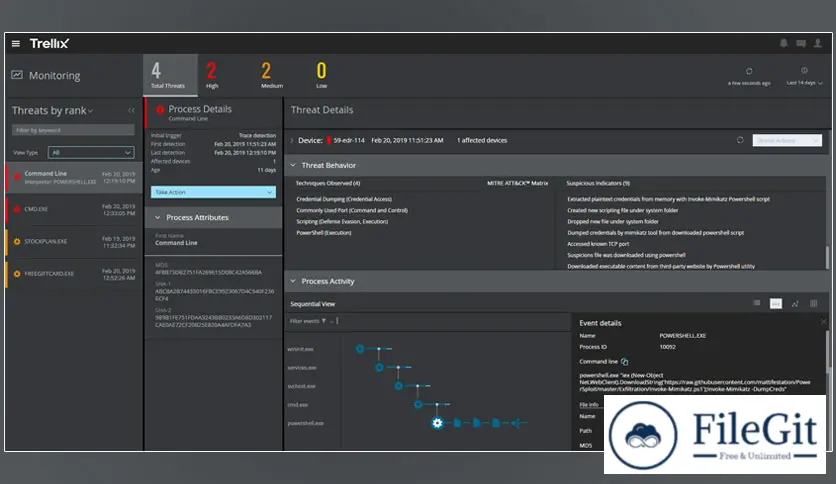Refresh the device row with its refresh icon
This screenshot has height=484, width=836.
pyautogui.click(x=740, y=140)
